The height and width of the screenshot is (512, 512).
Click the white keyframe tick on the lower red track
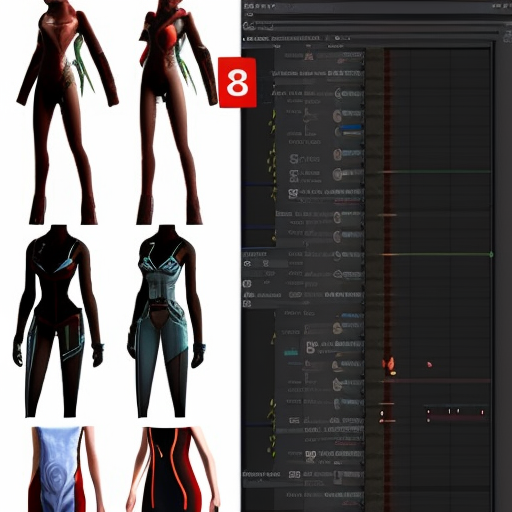point(449,411)
